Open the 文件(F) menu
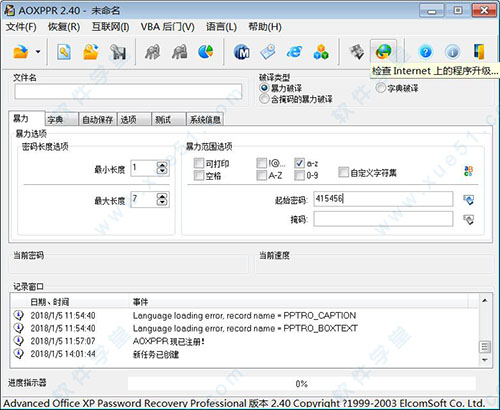 [21, 27]
